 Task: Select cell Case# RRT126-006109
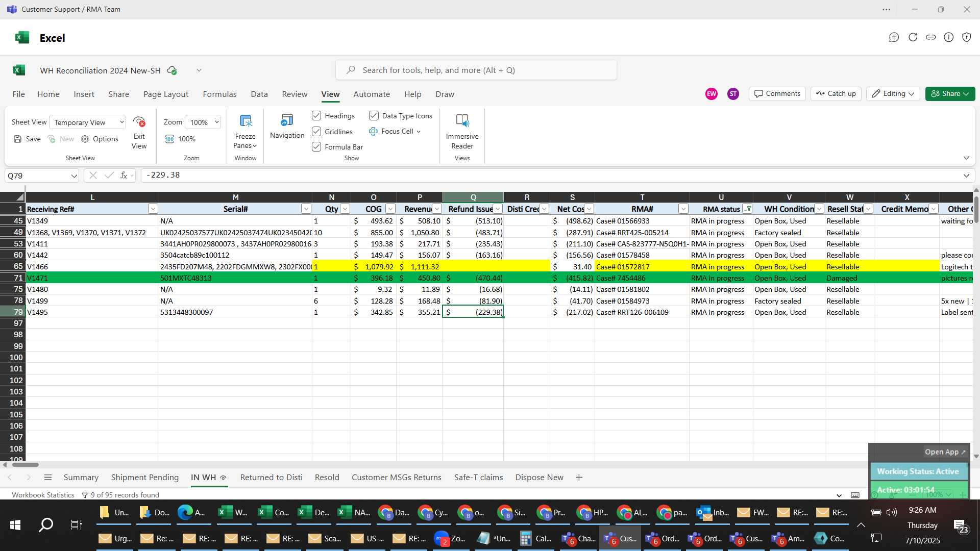(x=642, y=312)
